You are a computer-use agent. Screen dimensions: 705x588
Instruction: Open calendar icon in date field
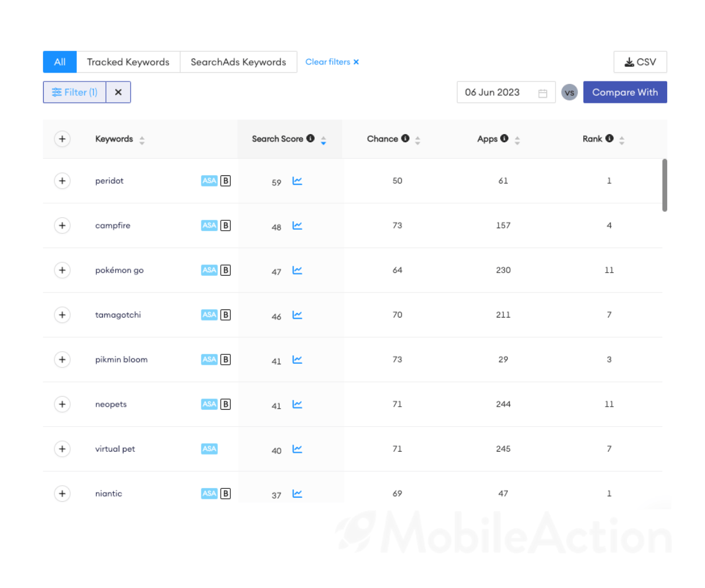pos(543,93)
